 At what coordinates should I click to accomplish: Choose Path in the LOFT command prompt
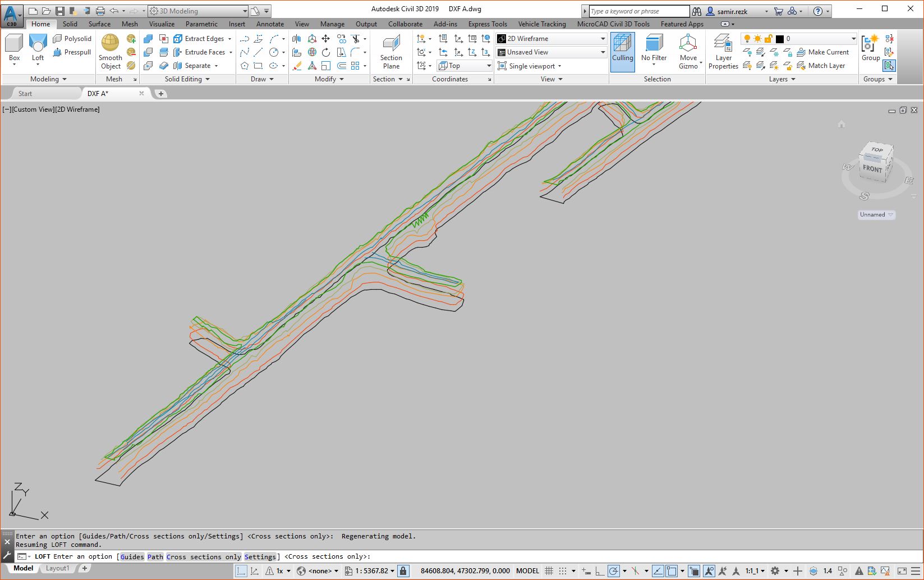coord(155,556)
